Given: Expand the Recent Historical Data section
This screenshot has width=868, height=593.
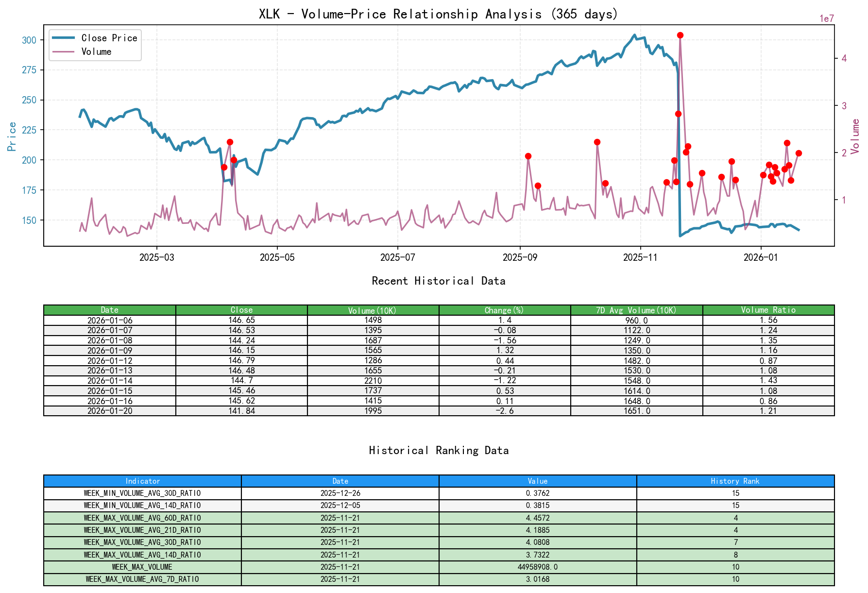Looking at the screenshot, I should pyautogui.click(x=439, y=281).
